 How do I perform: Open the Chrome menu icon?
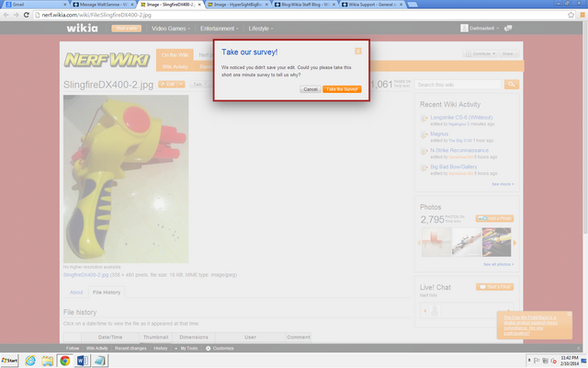tap(582, 15)
